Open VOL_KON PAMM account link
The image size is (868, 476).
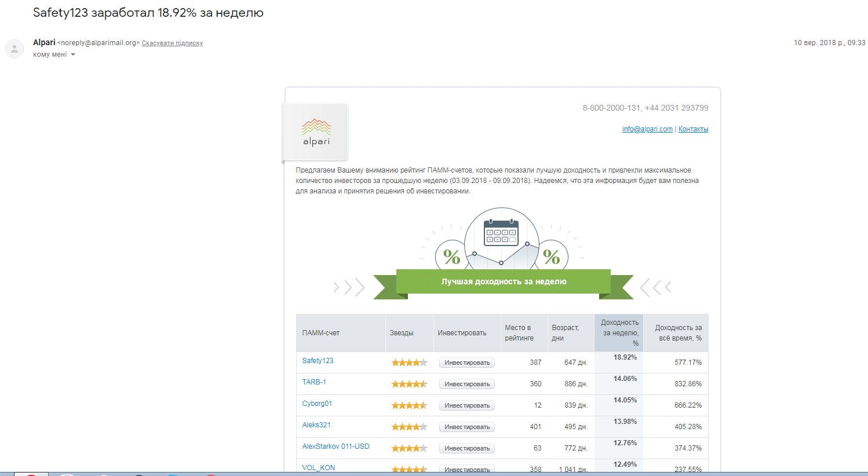pos(318,468)
